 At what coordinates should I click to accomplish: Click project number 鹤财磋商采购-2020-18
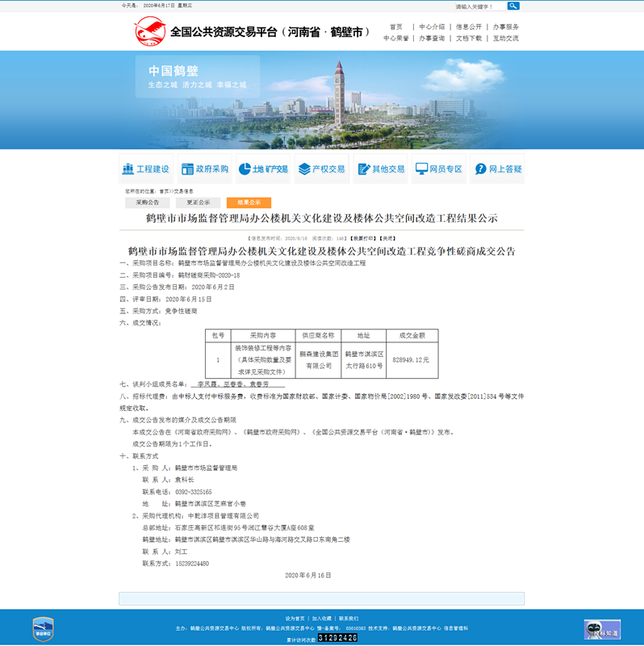pos(209,275)
